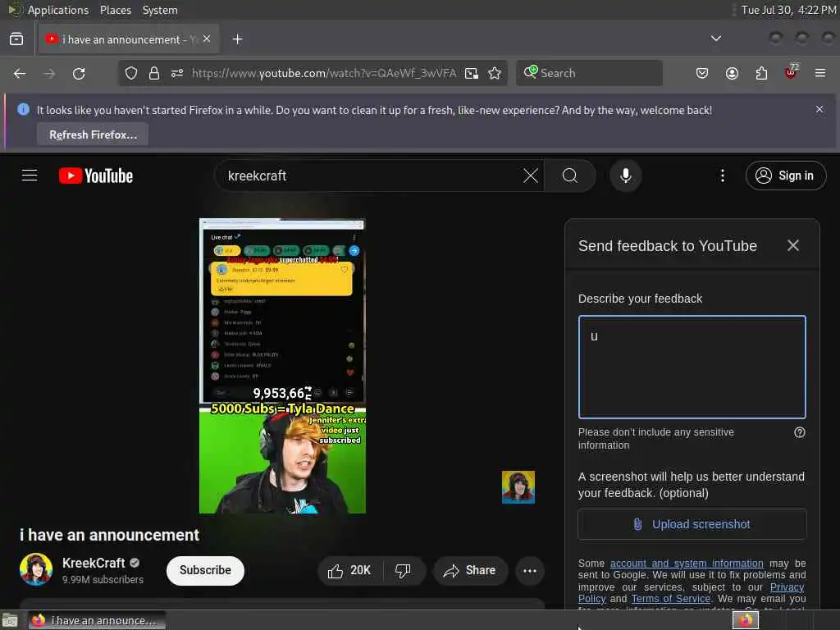Subscribe to KreekCraft channel
This screenshot has height=630, width=840.
[205, 571]
